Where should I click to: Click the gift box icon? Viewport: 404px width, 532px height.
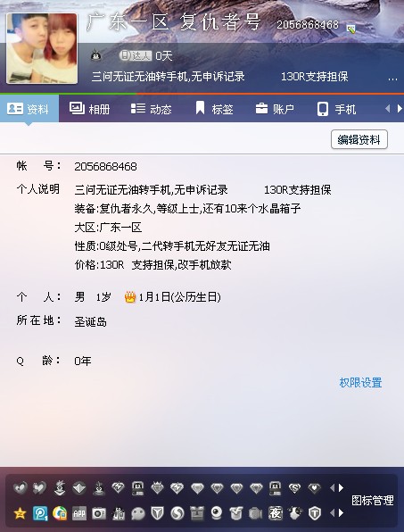pos(196,513)
